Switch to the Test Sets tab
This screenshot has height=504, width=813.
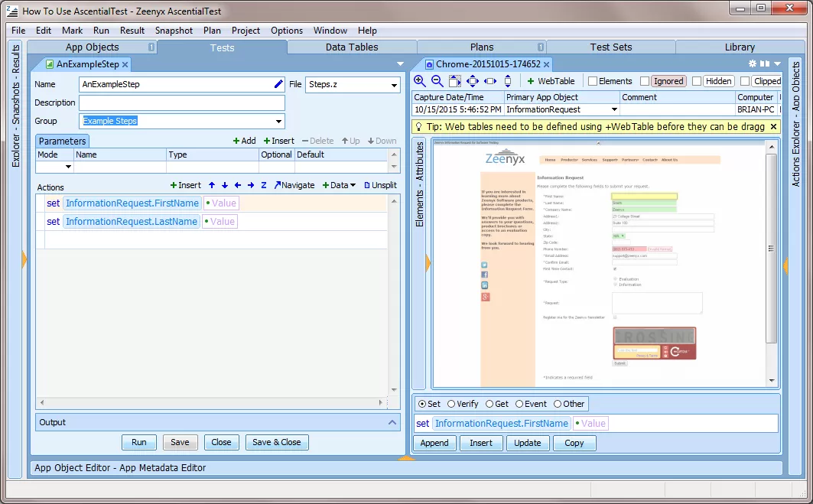click(x=611, y=47)
